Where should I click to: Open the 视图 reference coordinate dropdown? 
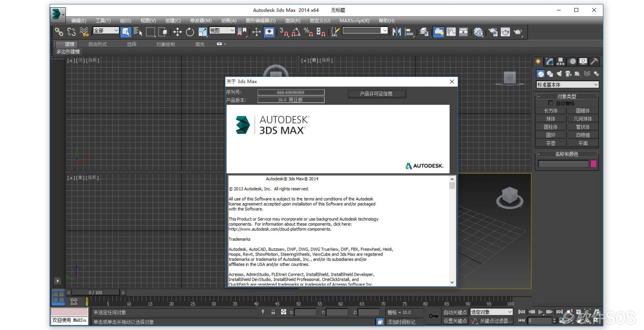click(x=222, y=30)
